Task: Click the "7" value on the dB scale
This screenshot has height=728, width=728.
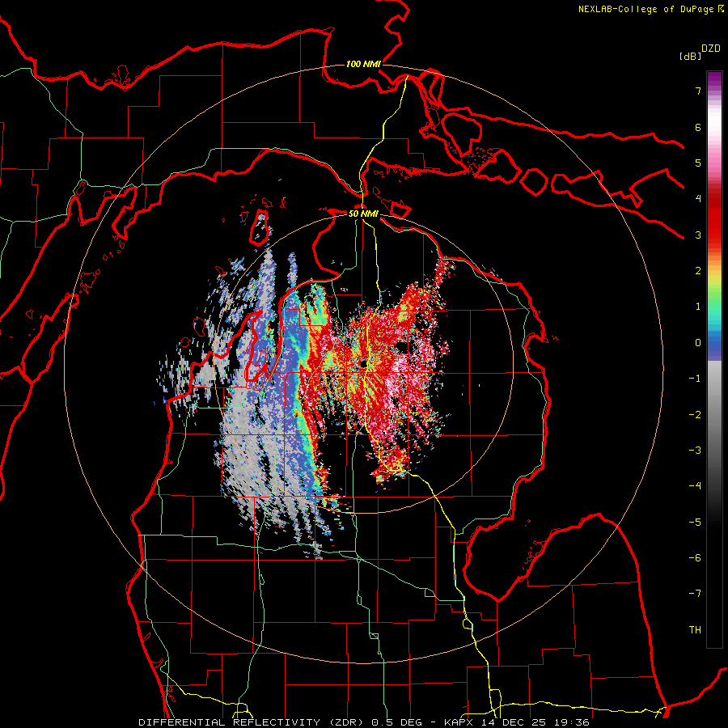Action: (x=698, y=91)
